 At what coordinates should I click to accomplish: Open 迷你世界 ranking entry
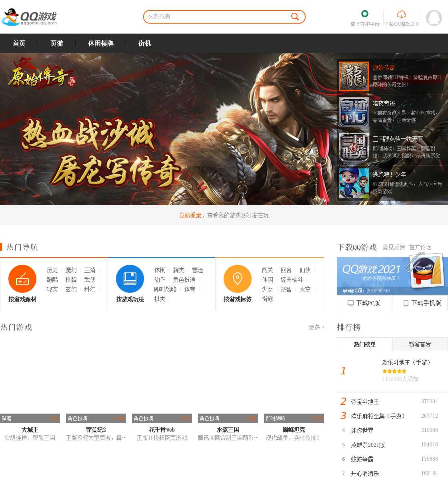pos(362,430)
